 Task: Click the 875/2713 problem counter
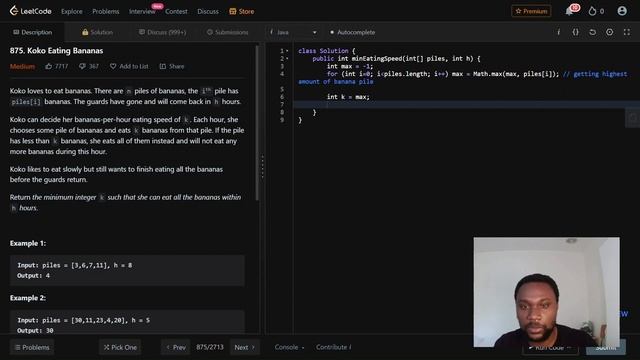pyautogui.click(x=210, y=347)
